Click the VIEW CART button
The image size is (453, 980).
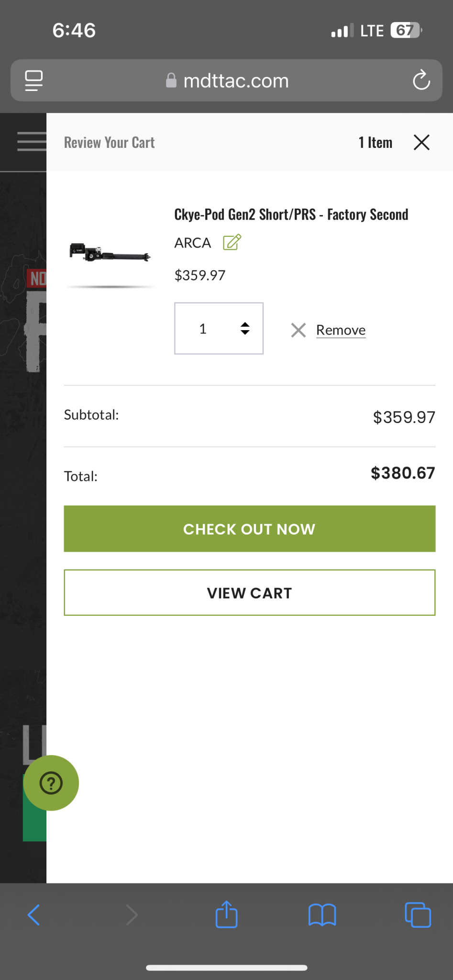click(x=250, y=592)
